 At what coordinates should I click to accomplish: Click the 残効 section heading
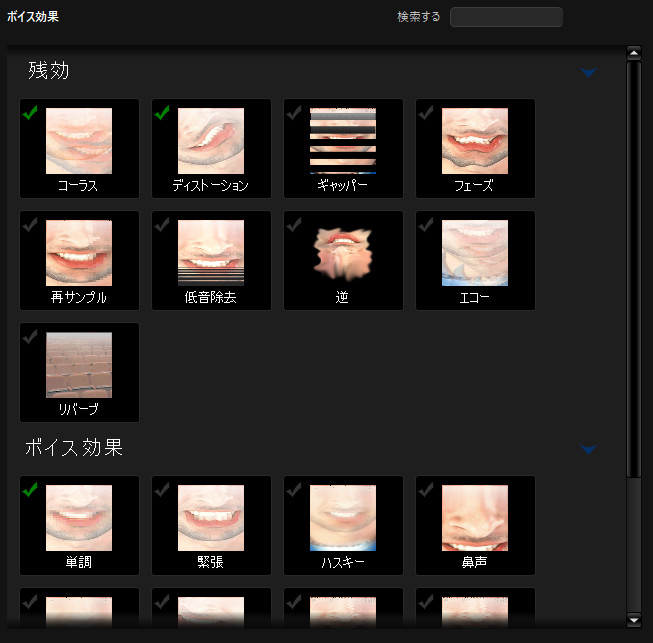point(49,70)
